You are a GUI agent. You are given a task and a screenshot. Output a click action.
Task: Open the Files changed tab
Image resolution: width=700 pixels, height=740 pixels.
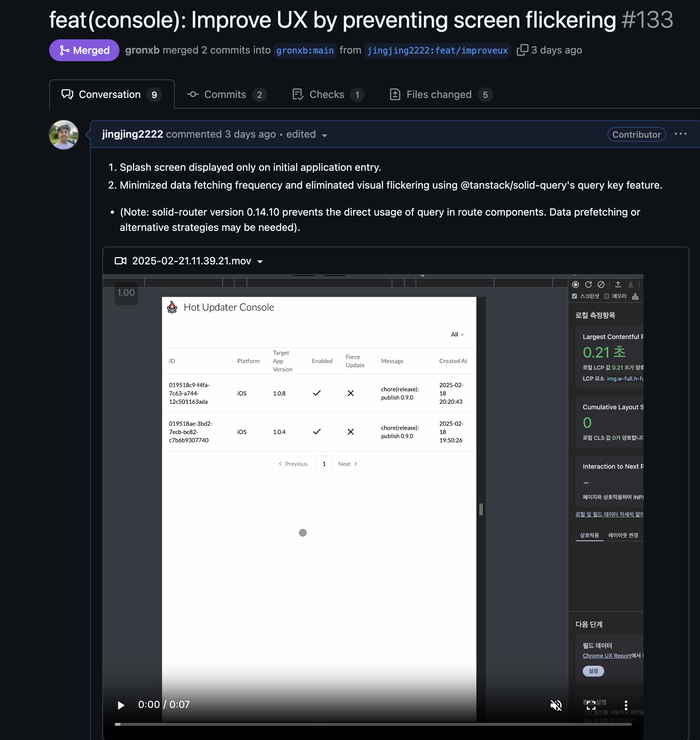tap(441, 94)
